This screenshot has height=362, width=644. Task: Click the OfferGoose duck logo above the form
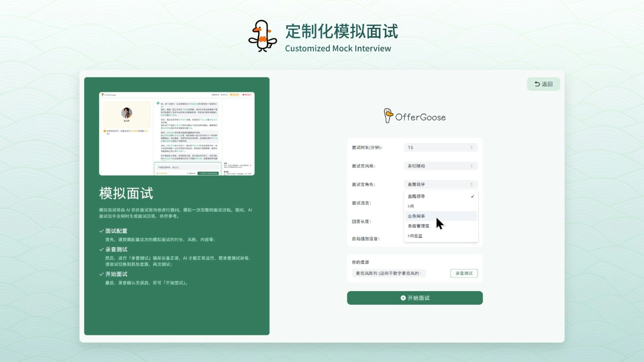click(388, 116)
